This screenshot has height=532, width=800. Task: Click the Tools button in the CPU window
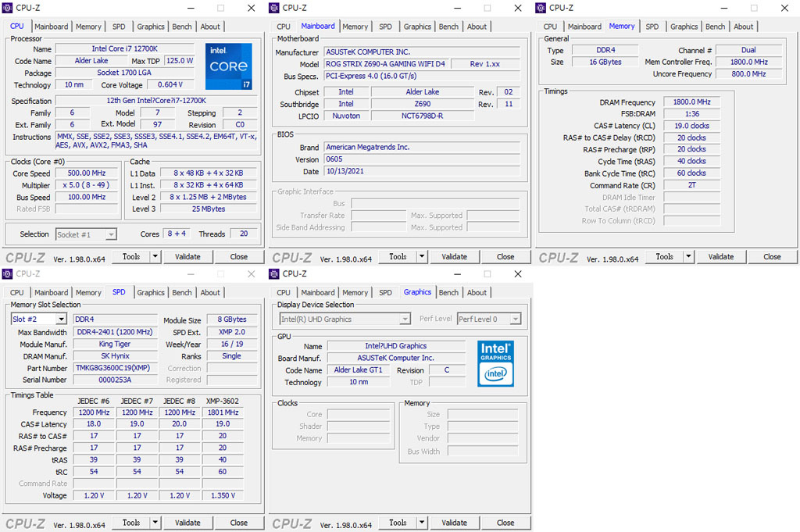[131, 256]
